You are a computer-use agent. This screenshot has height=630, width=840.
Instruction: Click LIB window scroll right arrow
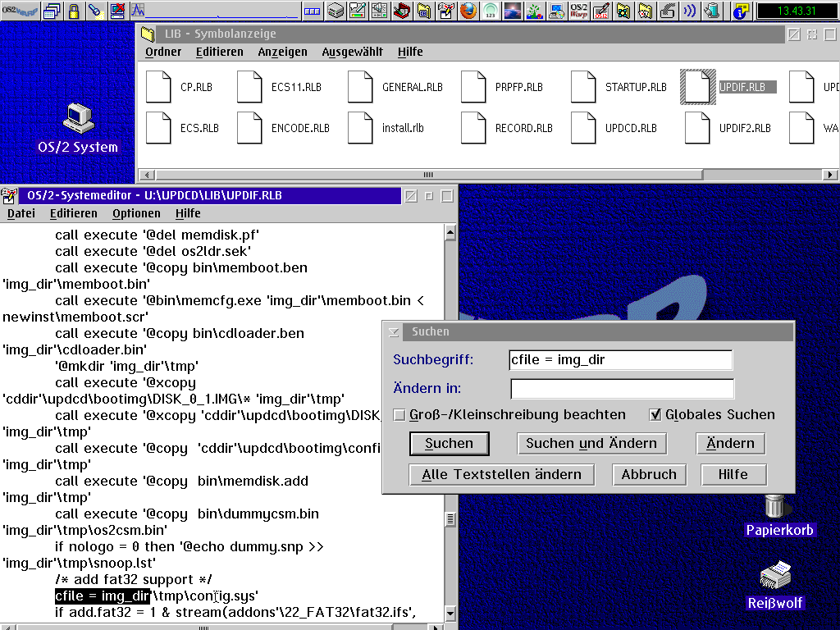(x=830, y=175)
